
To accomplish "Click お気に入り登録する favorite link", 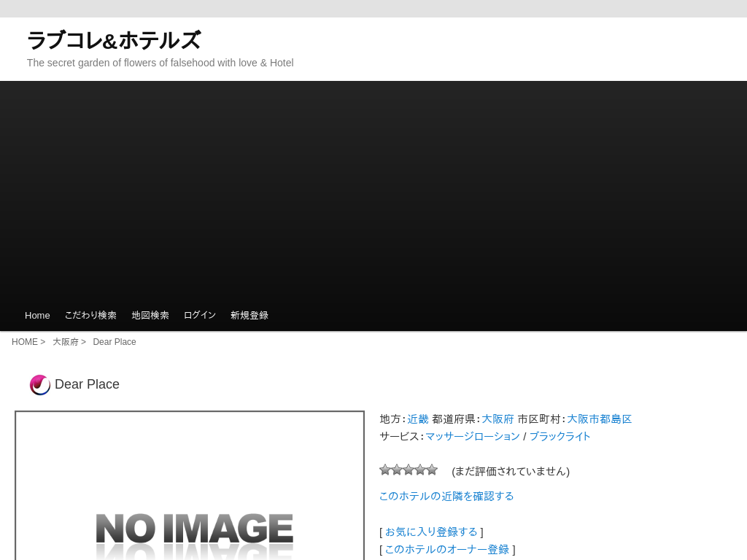I will pyautogui.click(x=431, y=532).
